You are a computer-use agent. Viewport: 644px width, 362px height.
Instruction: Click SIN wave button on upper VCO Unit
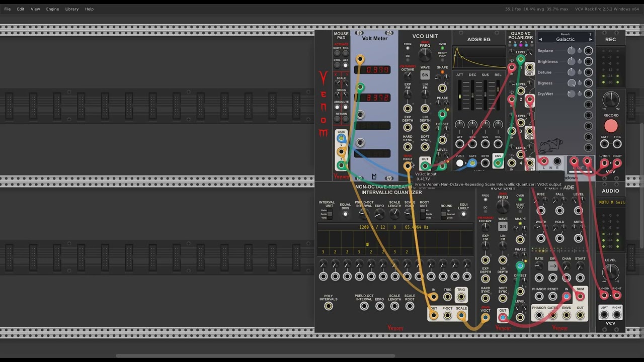[425, 75]
